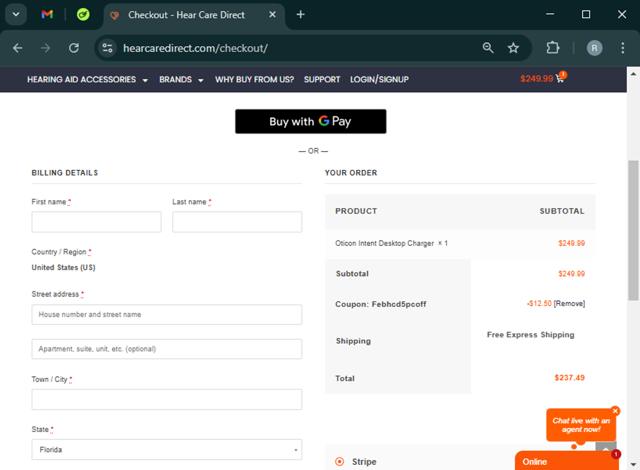Screen dimensions: 640x470
Task: Expand the Hearing Aid Accessories menu
Action: click(x=87, y=80)
